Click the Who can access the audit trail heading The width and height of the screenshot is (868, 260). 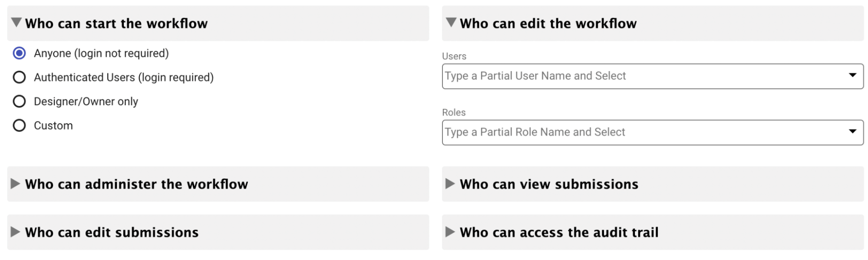pyautogui.click(x=559, y=232)
